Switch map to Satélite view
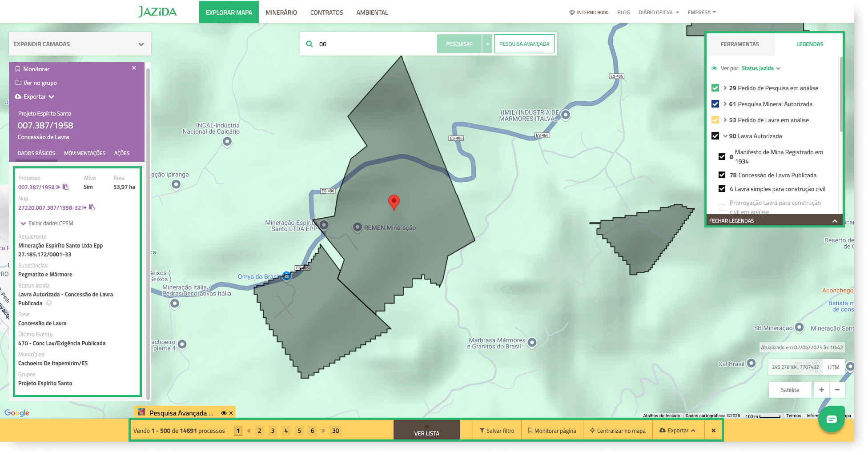Image resolution: width=868 pixels, height=455 pixels. (790, 390)
